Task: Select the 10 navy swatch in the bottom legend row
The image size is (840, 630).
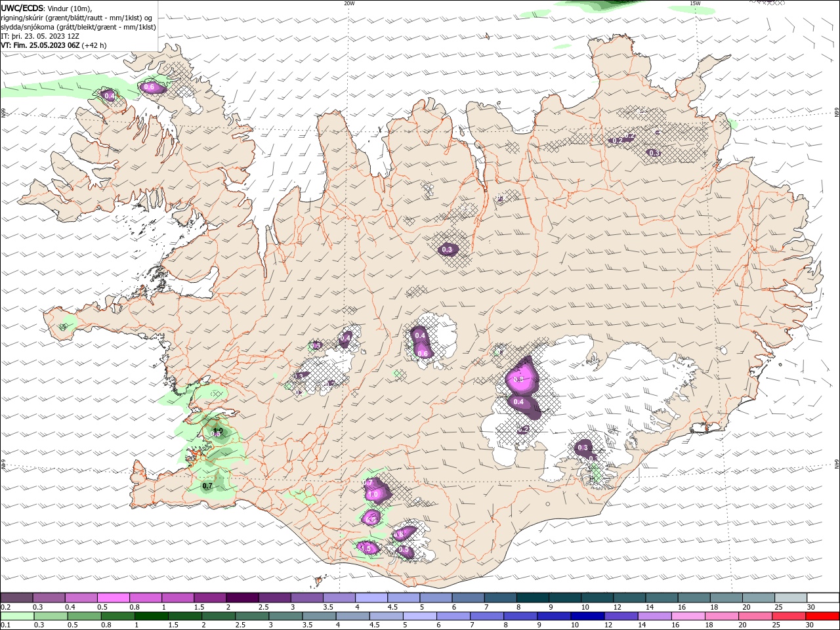Action: (587, 616)
